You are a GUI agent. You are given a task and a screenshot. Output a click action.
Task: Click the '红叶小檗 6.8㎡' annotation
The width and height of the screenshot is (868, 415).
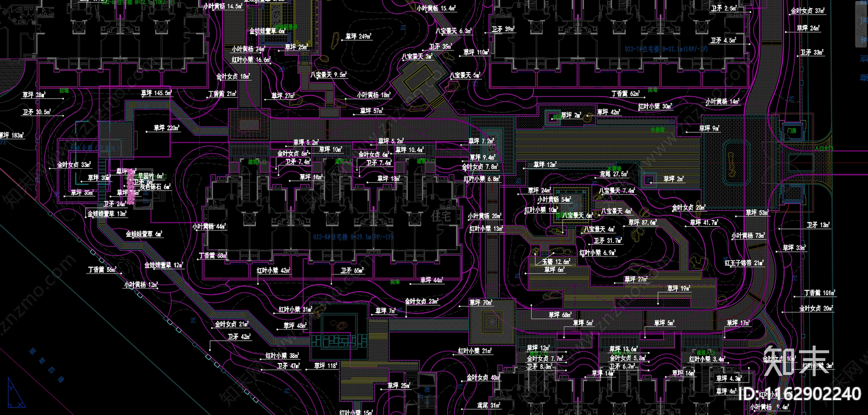[x=482, y=179]
